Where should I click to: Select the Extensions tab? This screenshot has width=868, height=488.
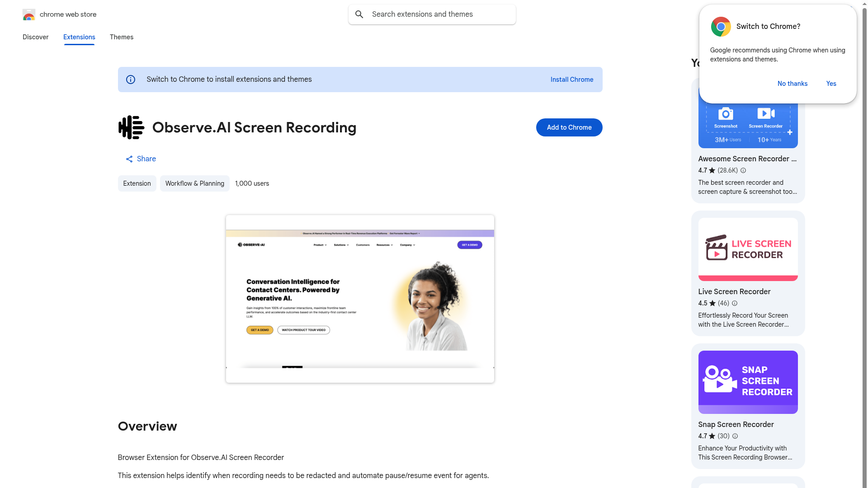(x=79, y=37)
